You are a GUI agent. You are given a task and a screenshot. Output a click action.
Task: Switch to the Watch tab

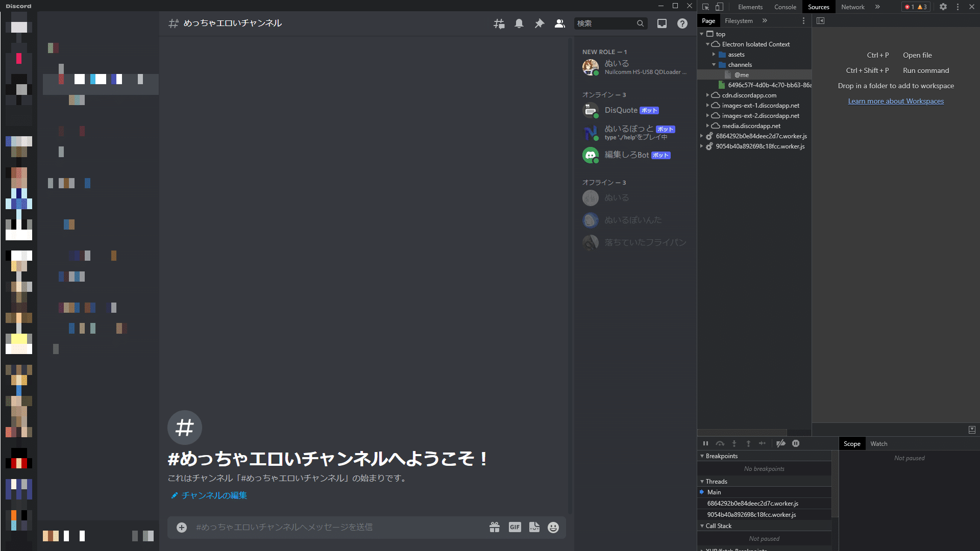click(x=879, y=444)
